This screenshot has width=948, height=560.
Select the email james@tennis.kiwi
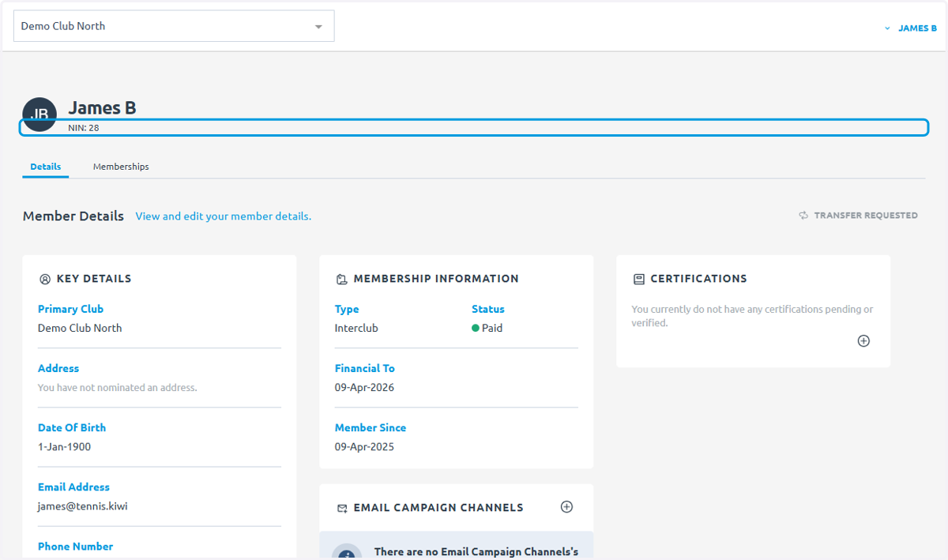[x=82, y=506]
